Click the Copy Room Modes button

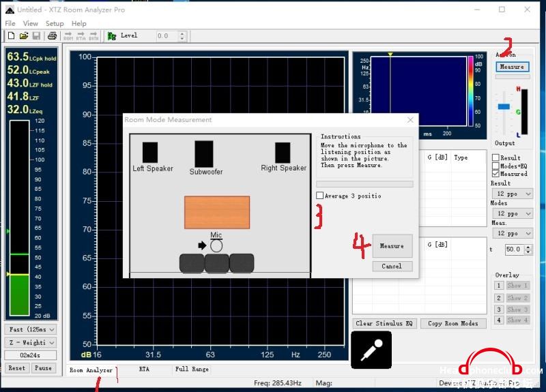pos(453,323)
